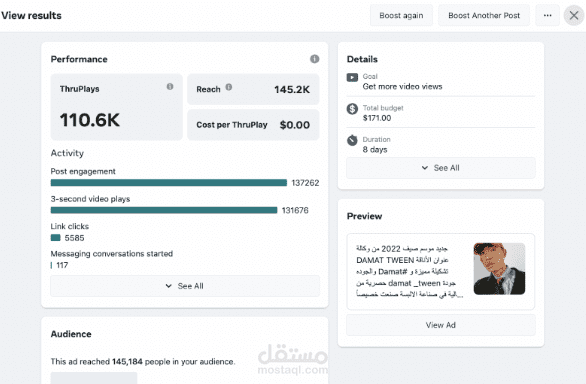Image resolution: width=586 pixels, height=384 pixels.
Task: Show the Reach info tooltip icon
Action: [x=229, y=87]
